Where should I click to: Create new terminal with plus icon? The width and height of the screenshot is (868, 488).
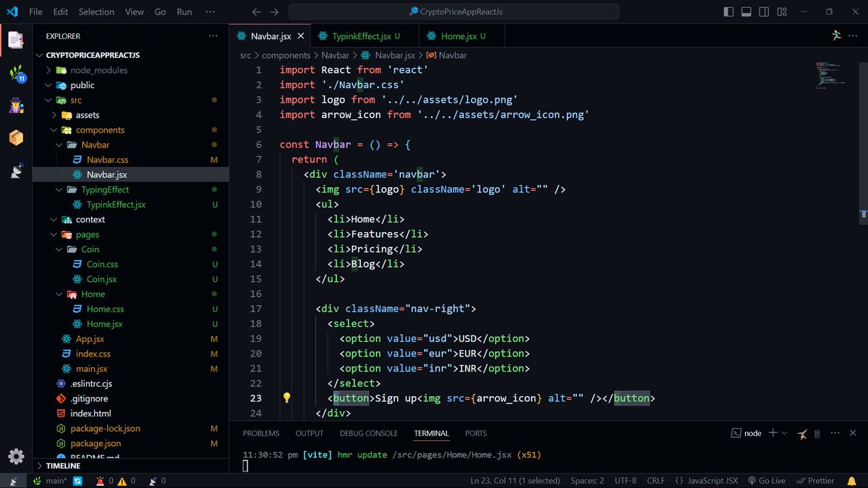tap(773, 432)
